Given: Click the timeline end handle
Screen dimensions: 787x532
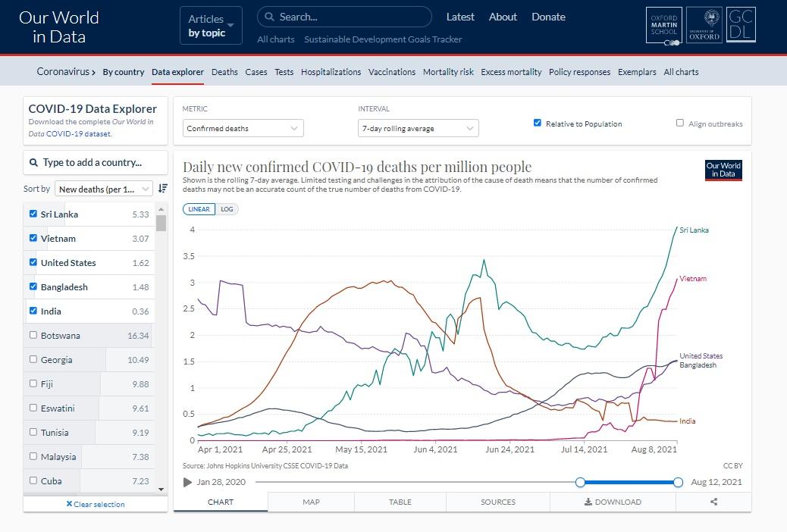Looking at the screenshot, I should click(678, 482).
